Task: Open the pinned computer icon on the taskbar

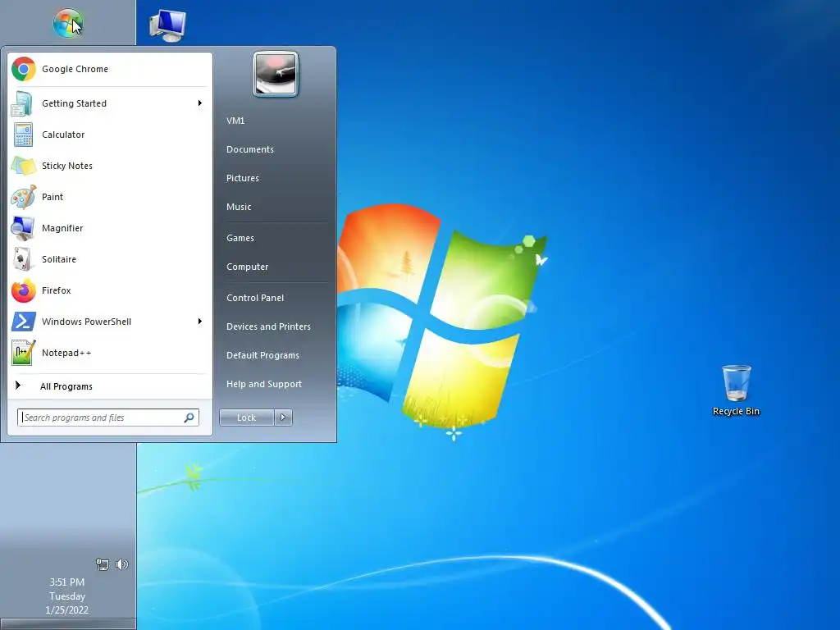Action: [x=167, y=25]
